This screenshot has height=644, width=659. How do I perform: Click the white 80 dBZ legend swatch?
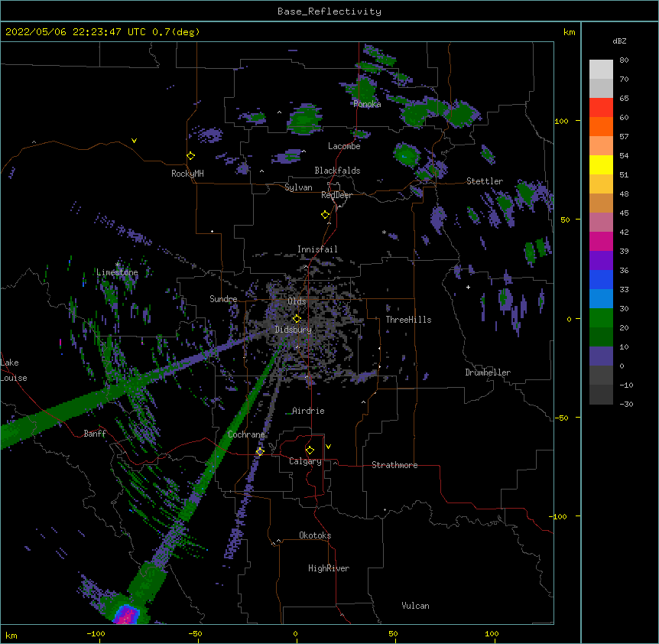601,70
